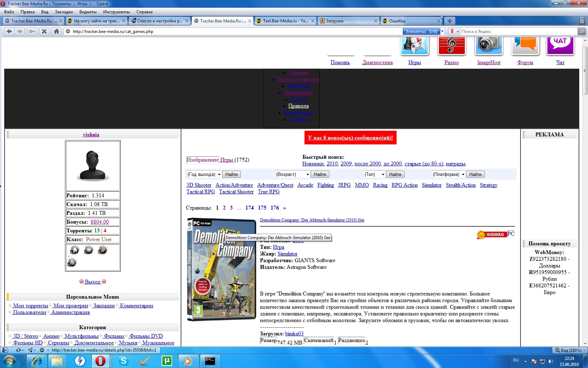
Task: Open the Закладки menu
Action: coord(64,12)
